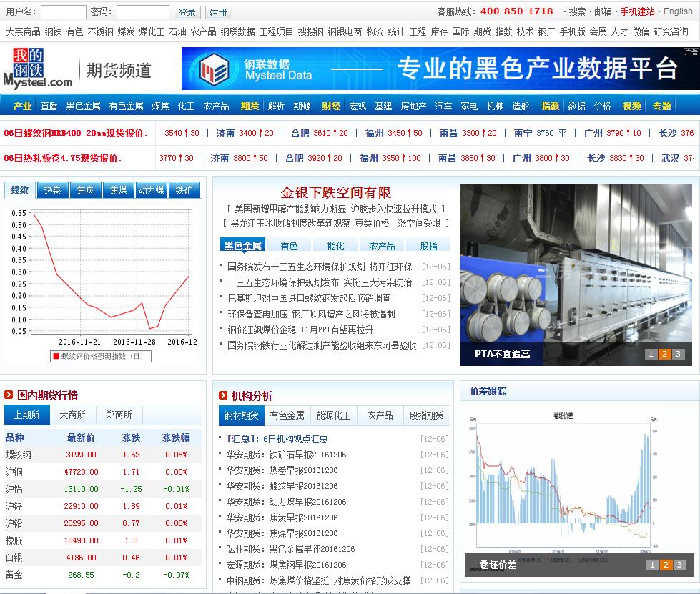Select the 有色金属 tab under 机构分析
This screenshot has height=594, width=700.
click(x=287, y=415)
